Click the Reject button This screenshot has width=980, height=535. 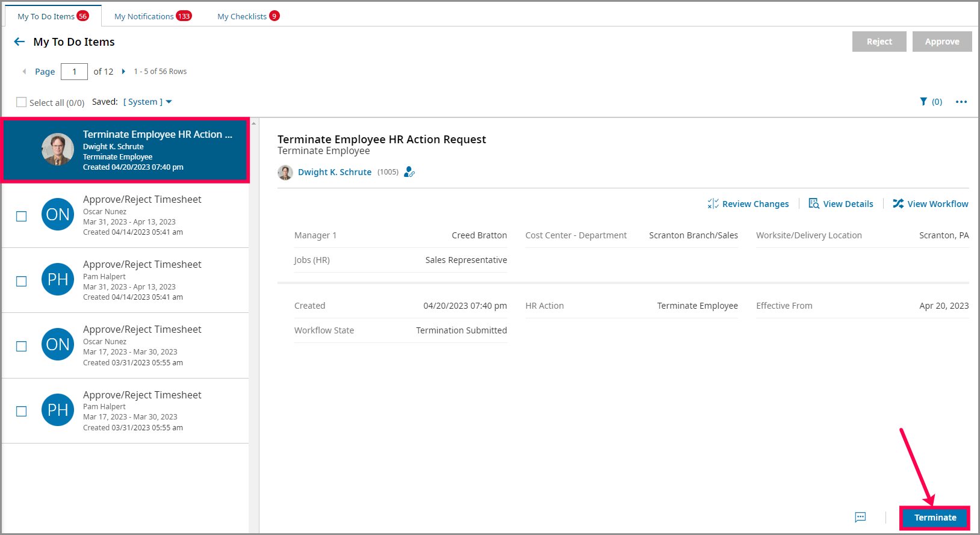pyautogui.click(x=879, y=42)
